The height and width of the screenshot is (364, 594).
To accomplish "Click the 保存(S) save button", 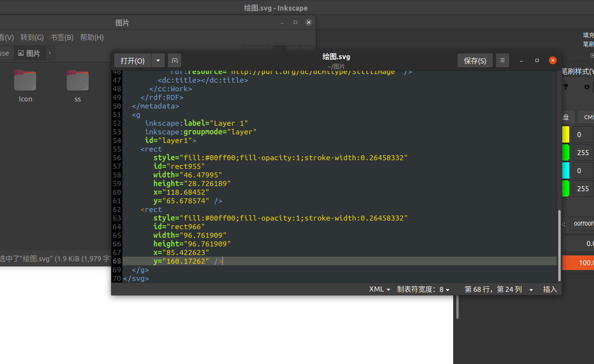I will [475, 61].
